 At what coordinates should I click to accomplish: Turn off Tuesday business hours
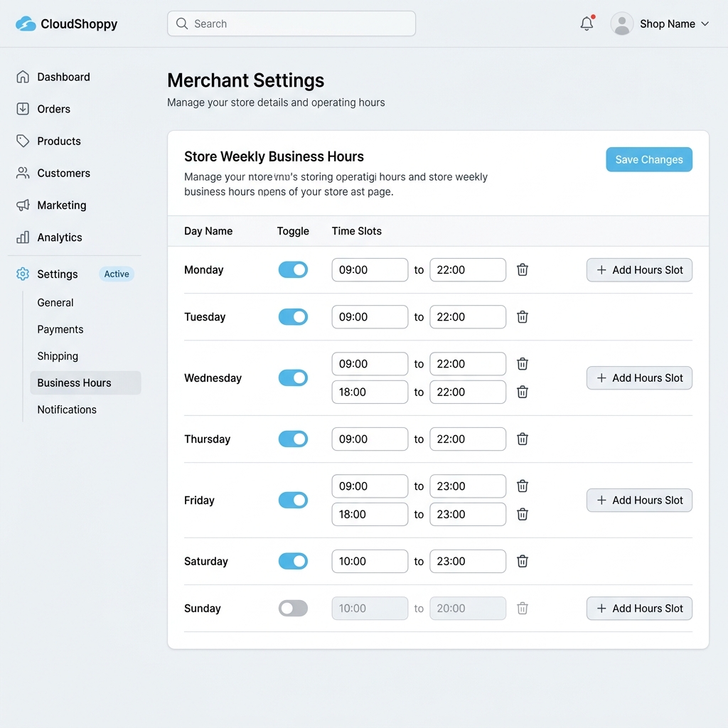tap(293, 316)
